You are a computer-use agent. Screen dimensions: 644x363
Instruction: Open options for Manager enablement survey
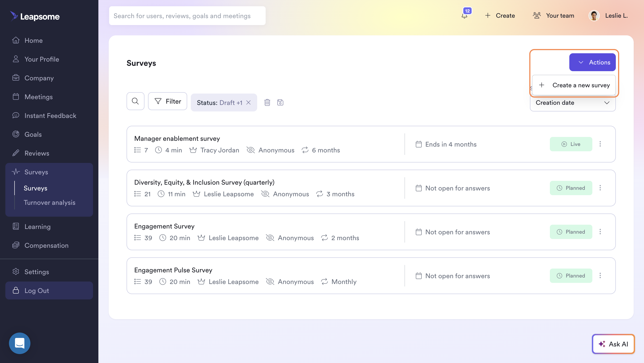pos(600,144)
